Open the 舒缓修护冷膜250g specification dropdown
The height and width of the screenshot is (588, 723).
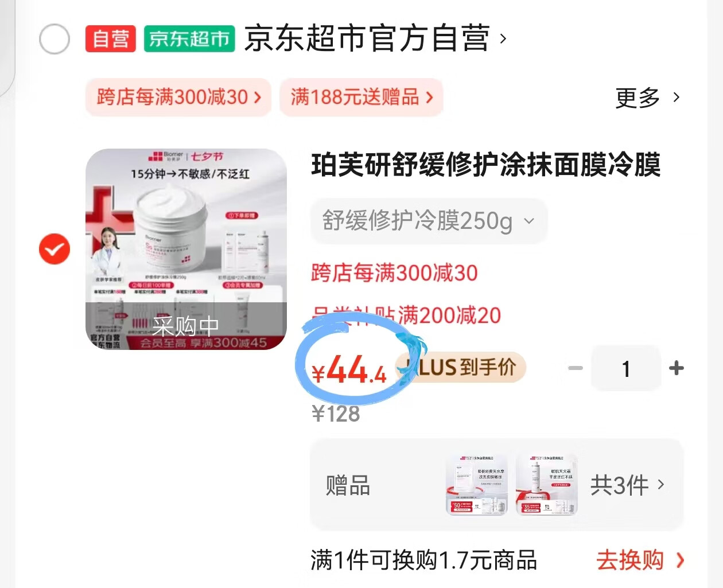tap(429, 221)
